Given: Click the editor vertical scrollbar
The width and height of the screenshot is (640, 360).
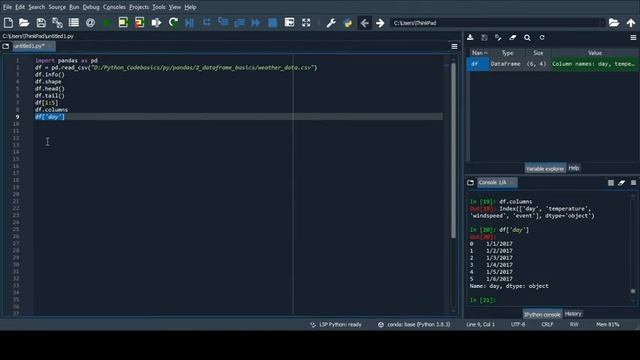Looking at the screenshot, I should (x=453, y=150).
